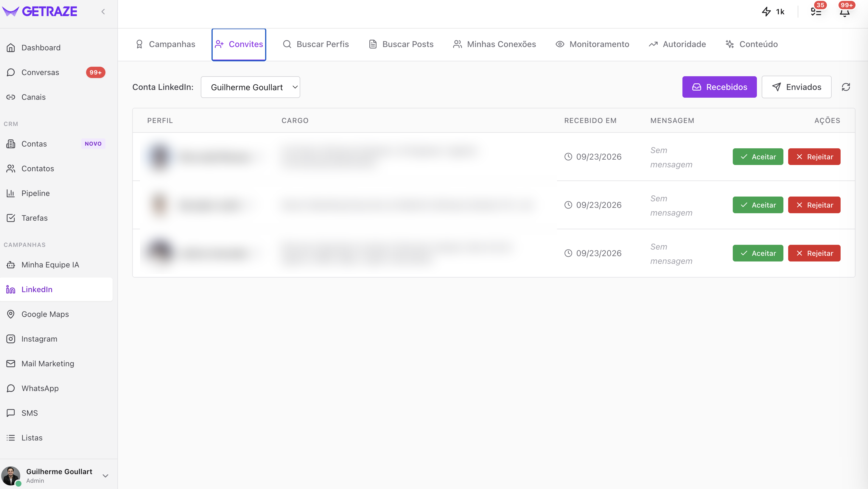
Task: Switch to the Monitoramento tab
Action: coord(592,44)
